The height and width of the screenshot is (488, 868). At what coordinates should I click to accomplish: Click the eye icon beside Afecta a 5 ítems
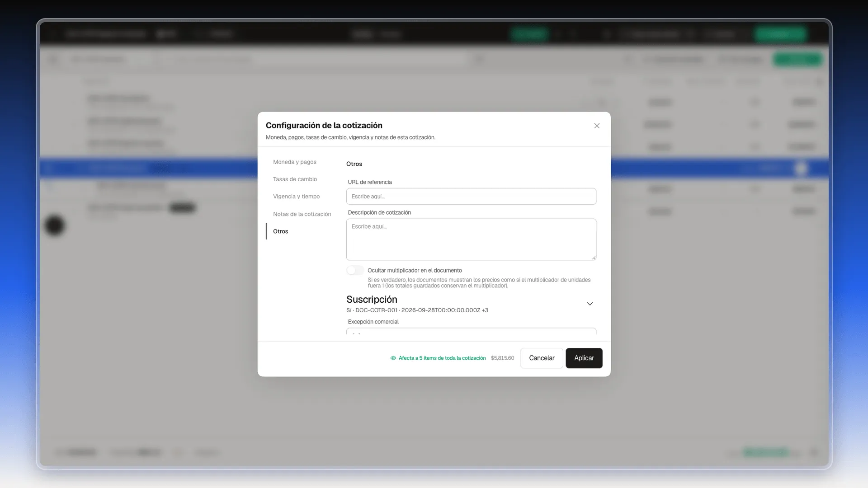(393, 358)
